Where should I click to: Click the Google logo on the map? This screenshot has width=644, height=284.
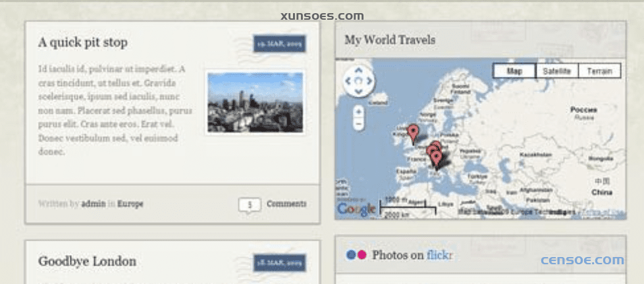coord(356,209)
